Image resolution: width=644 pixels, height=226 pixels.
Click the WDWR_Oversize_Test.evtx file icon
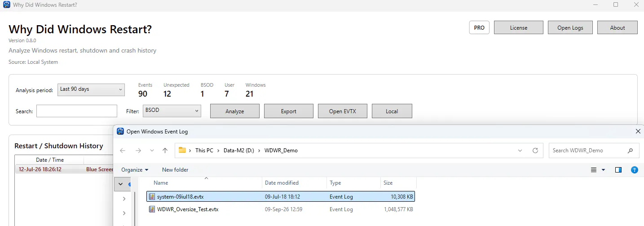pyautogui.click(x=152, y=209)
